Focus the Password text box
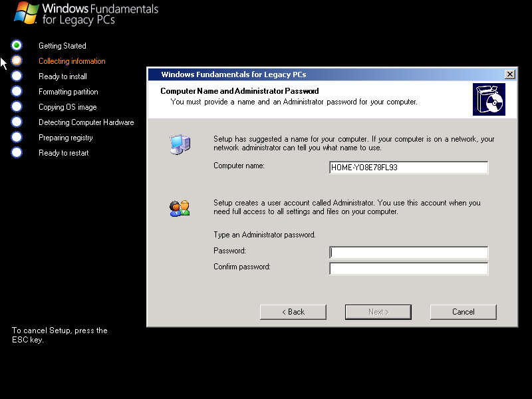The height and width of the screenshot is (399, 532). click(x=408, y=253)
